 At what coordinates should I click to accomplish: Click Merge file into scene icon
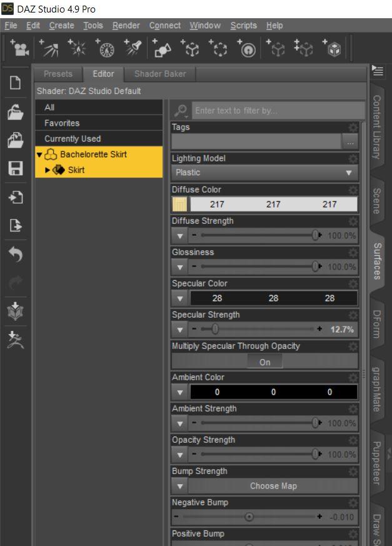pos(16,140)
